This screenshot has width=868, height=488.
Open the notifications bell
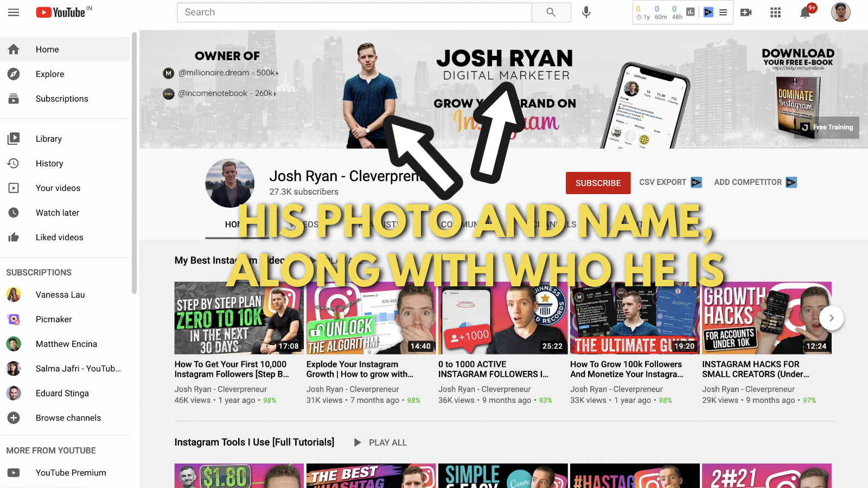tap(805, 12)
